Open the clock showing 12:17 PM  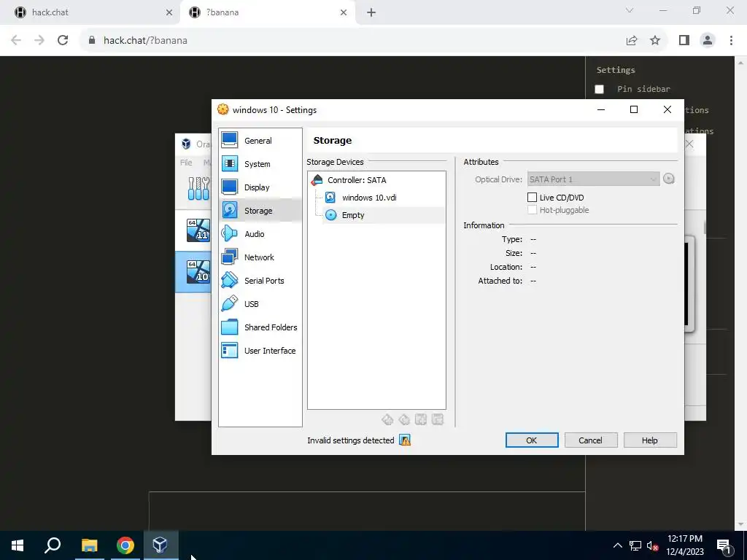(x=685, y=545)
